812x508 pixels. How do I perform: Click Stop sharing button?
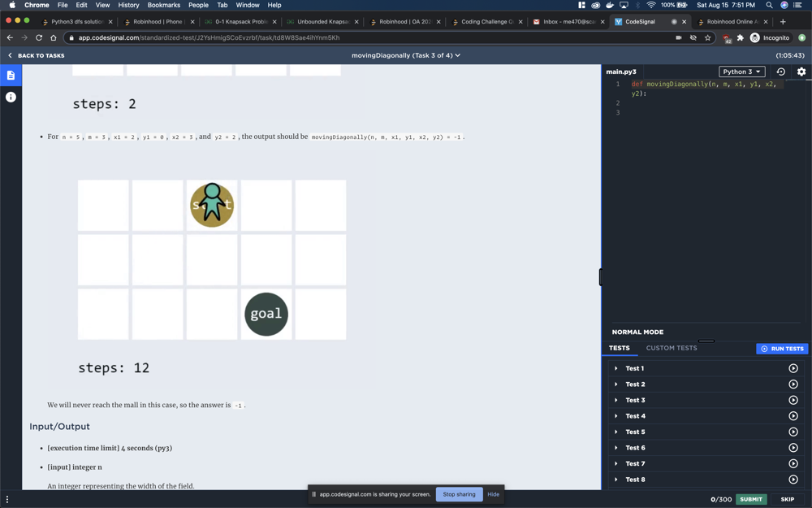(459, 494)
